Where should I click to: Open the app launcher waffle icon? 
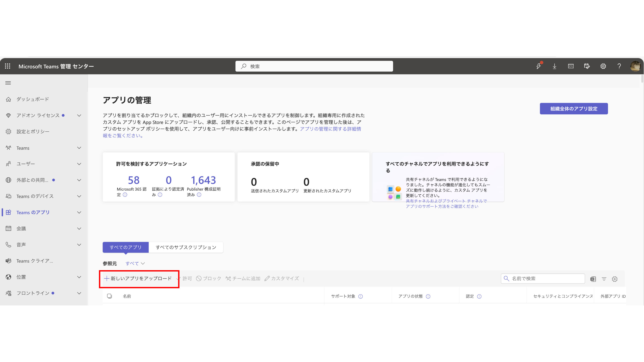[x=8, y=66]
